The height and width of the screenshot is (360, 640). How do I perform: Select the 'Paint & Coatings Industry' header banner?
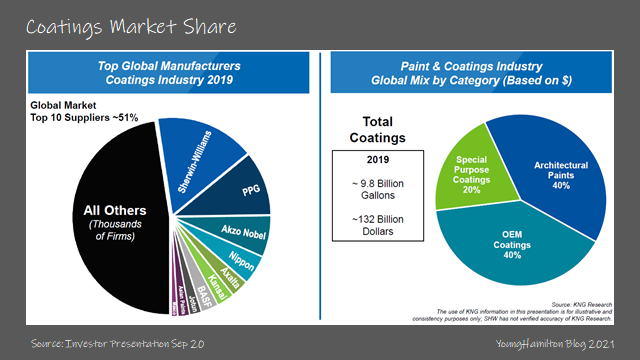point(471,73)
